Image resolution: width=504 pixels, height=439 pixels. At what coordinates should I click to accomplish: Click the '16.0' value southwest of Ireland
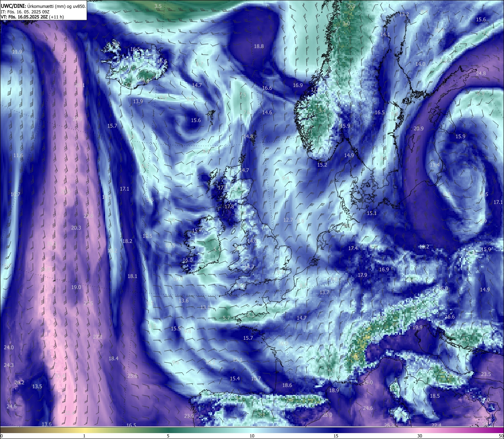(x=188, y=260)
